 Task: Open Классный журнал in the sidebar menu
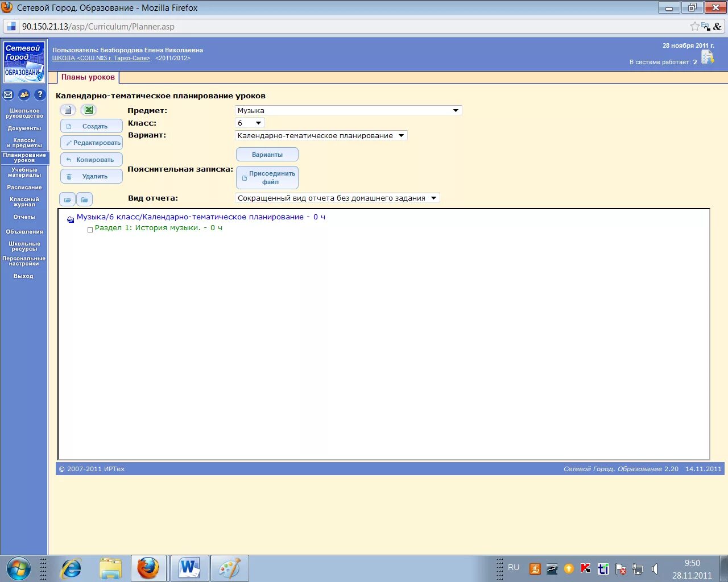(24, 202)
